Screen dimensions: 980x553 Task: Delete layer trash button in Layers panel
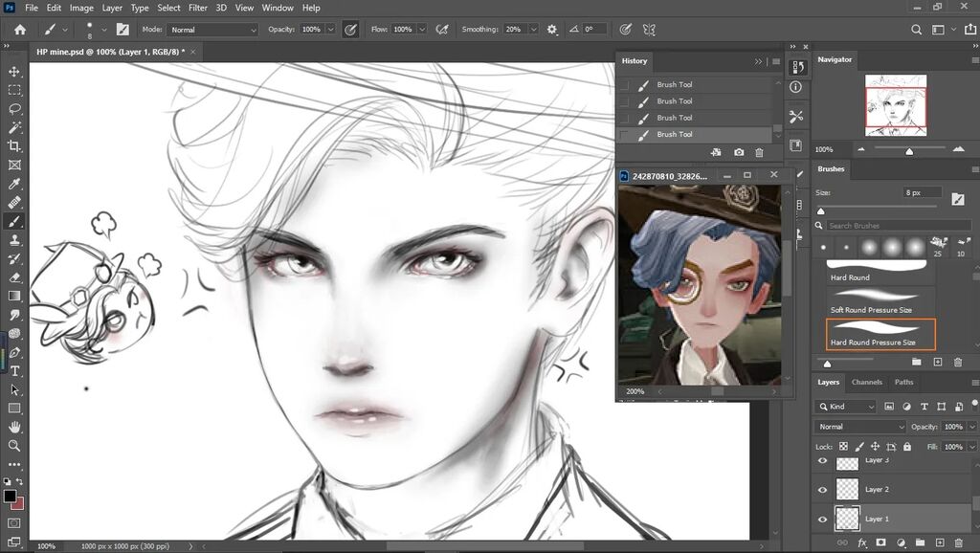point(959,542)
